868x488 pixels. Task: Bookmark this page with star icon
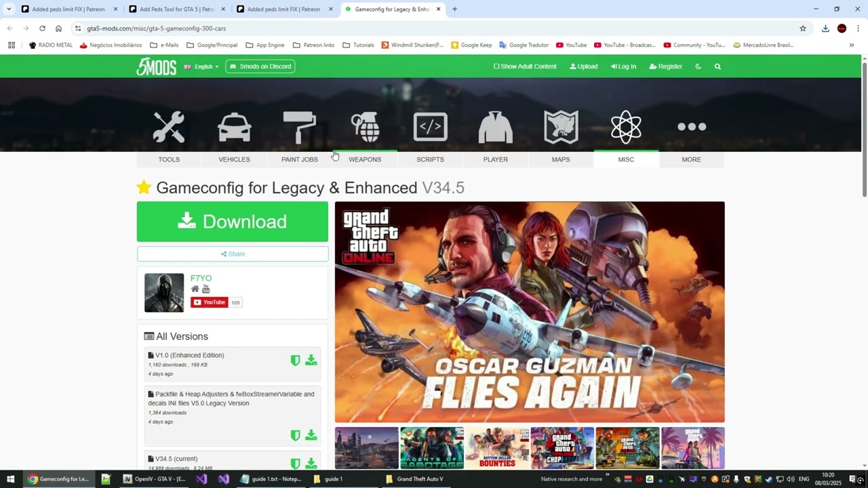[803, 28]
